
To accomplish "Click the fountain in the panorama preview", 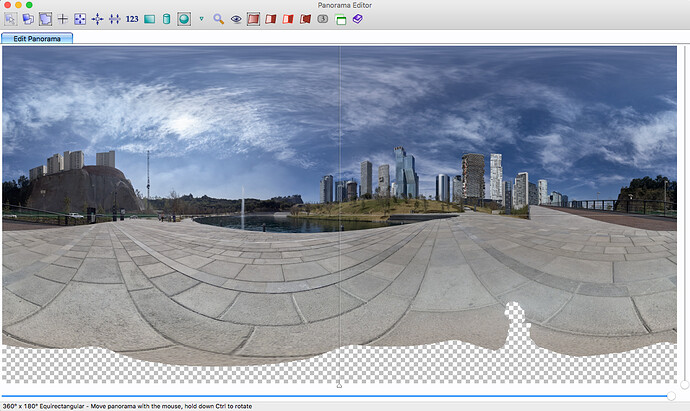I will pos(242,208).
